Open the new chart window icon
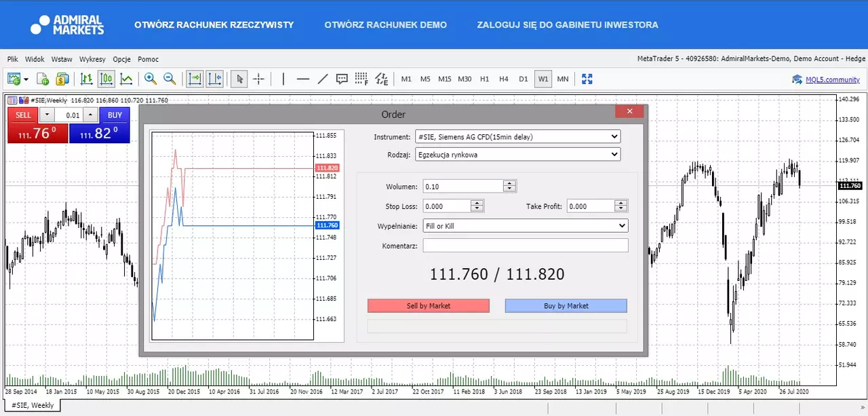 [x=14, y=79]
